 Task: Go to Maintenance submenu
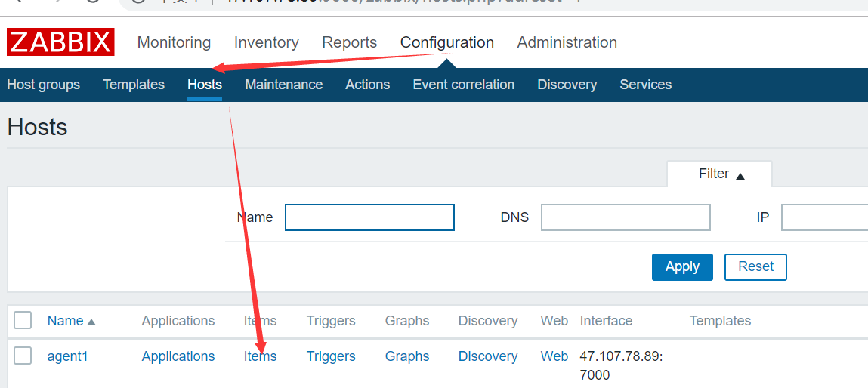(x=283, y=85)
